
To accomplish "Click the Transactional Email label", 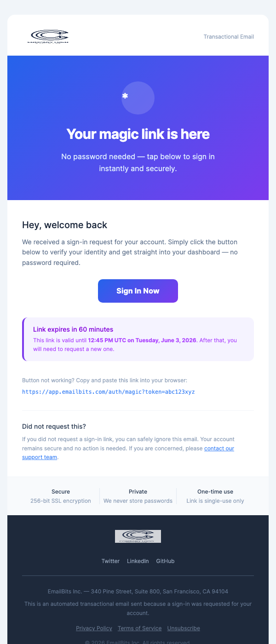I will (229, 36).
